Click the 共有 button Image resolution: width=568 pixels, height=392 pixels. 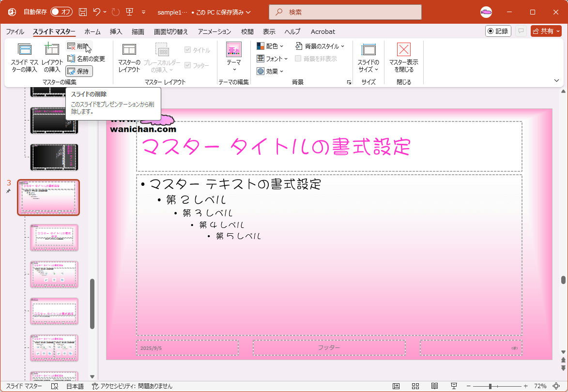tap(546, 31)
